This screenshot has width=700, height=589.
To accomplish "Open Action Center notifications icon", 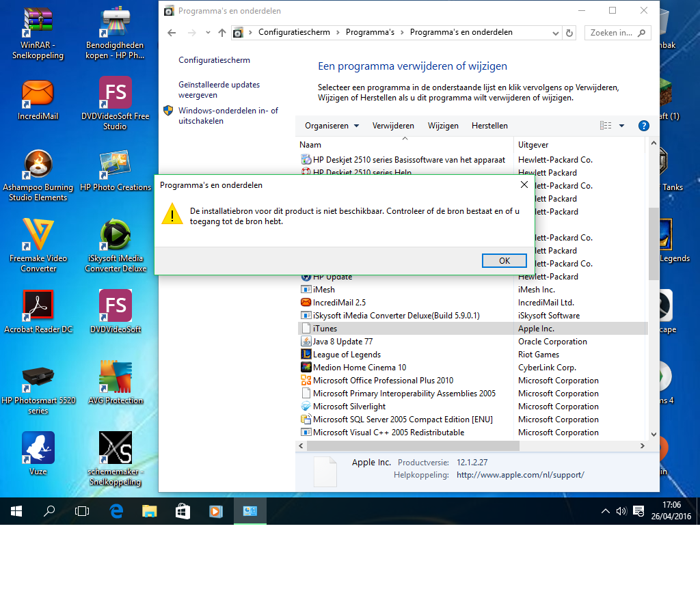I will click(x=638, y=511).
